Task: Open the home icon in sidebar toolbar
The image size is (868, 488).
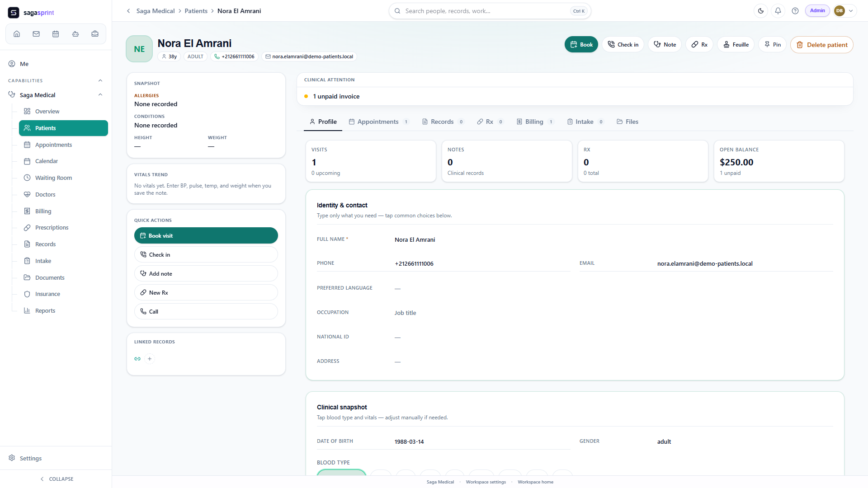Action: click(x=17, y=34)
